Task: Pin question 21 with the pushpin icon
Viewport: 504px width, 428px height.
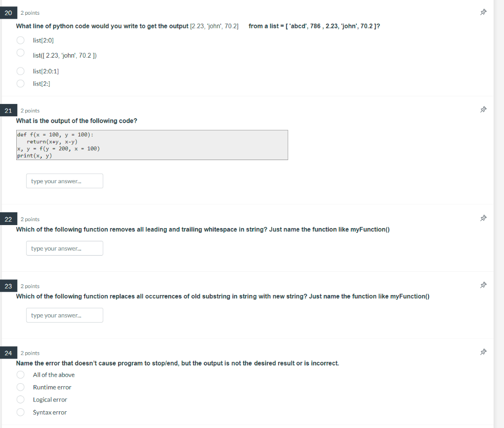Action: pyautogui.click(x=483, y=110)
